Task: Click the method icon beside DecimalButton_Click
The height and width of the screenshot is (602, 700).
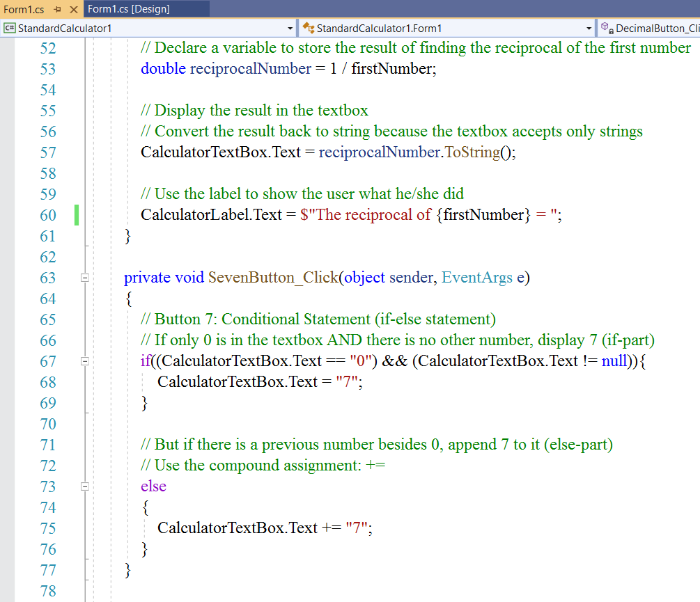Action: (x=607, y=28)
